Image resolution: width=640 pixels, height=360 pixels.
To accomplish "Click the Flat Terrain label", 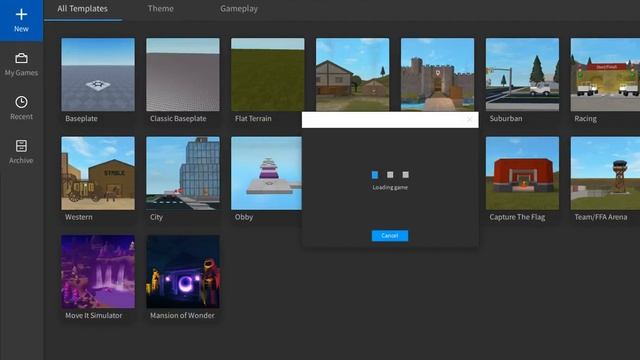I will pos(253,119).
